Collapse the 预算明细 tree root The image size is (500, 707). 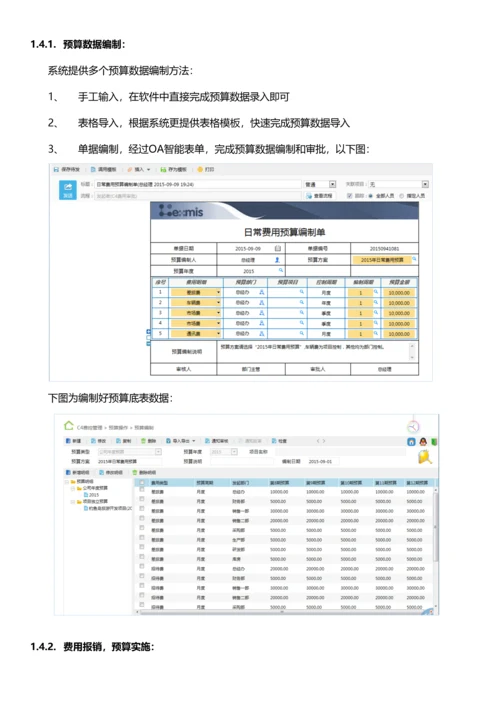(x=67, y=482)
